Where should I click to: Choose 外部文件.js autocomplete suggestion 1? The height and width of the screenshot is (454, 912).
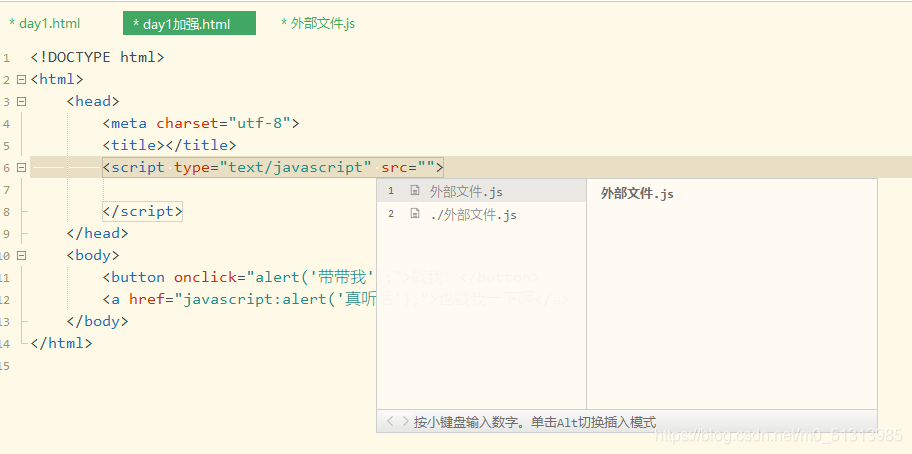(482, 191)
